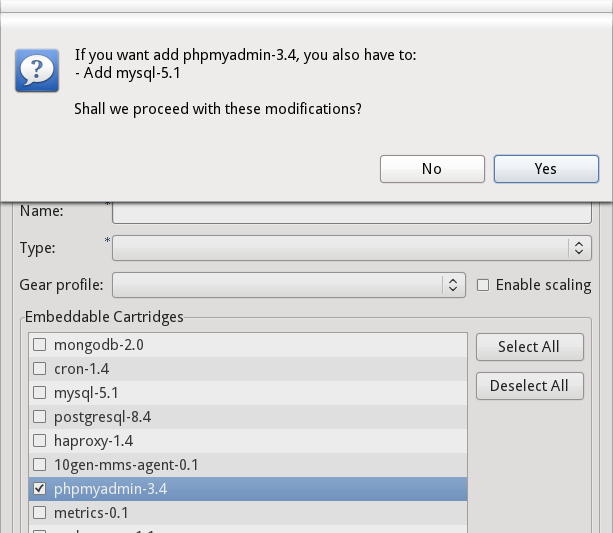Open the Gear profile dropdown
This screenshot has height=533, width=613.
[x=289, y=285]
